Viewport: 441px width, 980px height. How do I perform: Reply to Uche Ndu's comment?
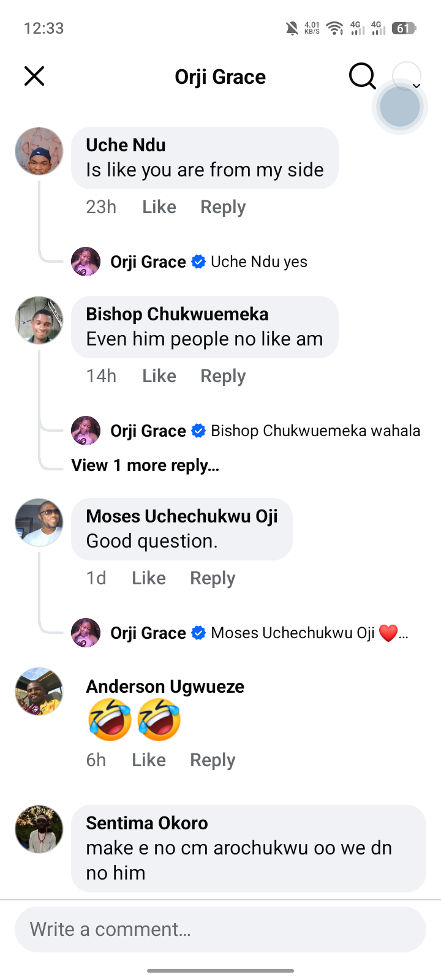click(x=223, y=207)
